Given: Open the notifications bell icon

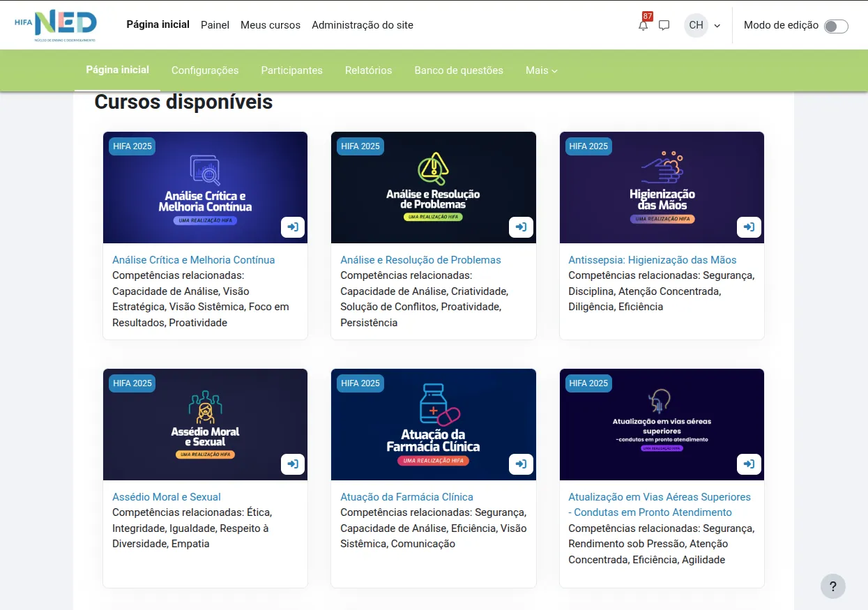Looking at the screenshot, I should point(643,26).
